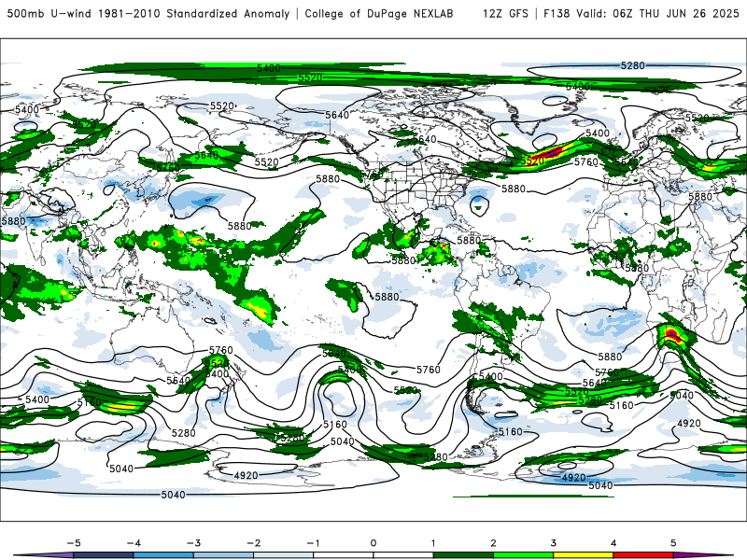Viewport: 747px width, 560px height.
Task: Click the '3' colorbar tick label
Action: point(553,543)
